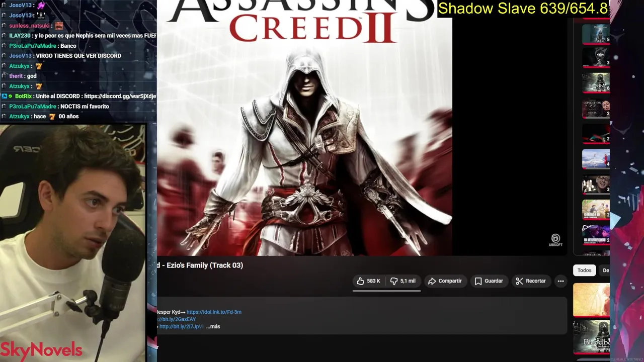Click the BotRix bot name in chat
The height and width of the screenshot is (362, 644).
coord(23,96)
